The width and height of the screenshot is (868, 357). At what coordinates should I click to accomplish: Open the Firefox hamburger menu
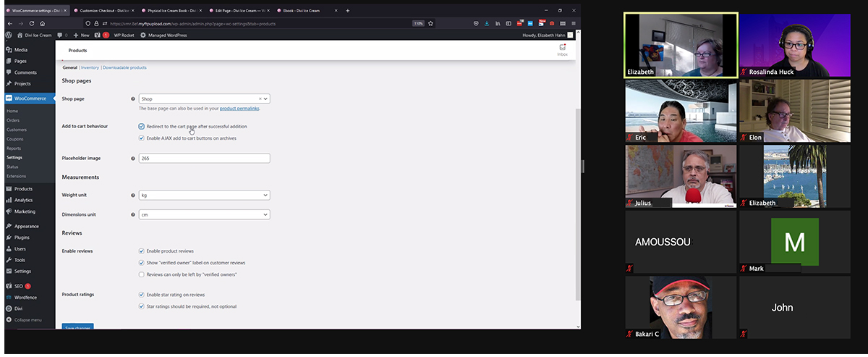[574, 23]
